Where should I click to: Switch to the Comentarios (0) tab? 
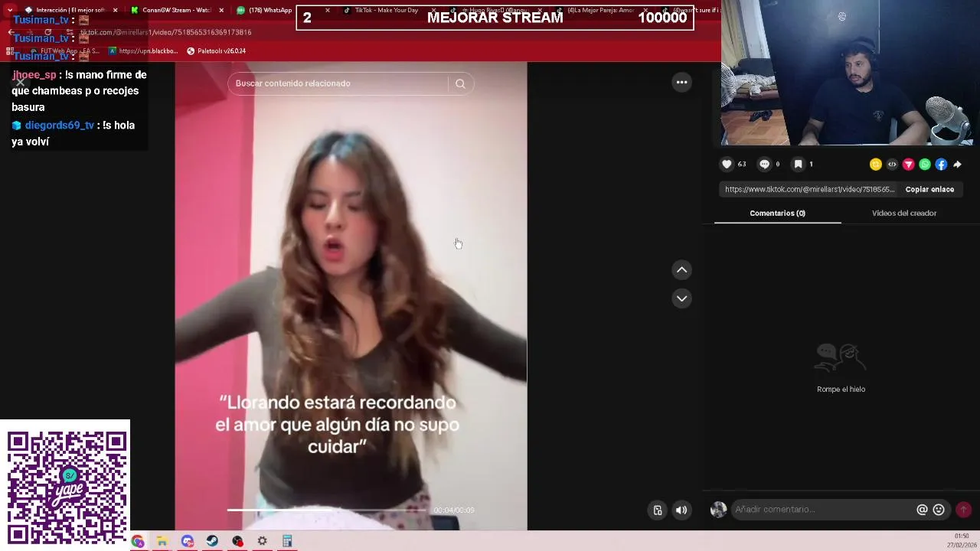(x=777, y=213)
